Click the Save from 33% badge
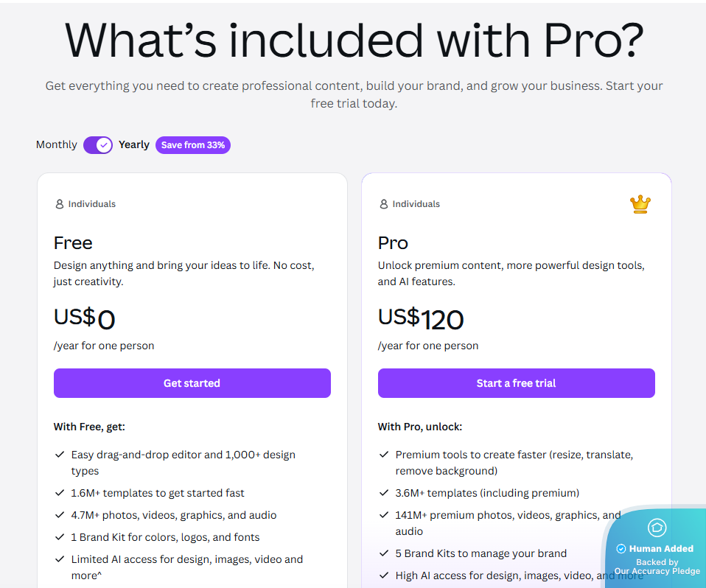 point(193,145)
